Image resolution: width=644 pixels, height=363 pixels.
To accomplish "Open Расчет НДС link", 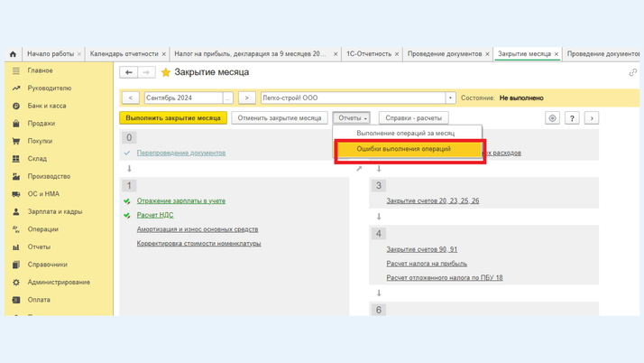I will pyautogui.click(x=155, y=215).
